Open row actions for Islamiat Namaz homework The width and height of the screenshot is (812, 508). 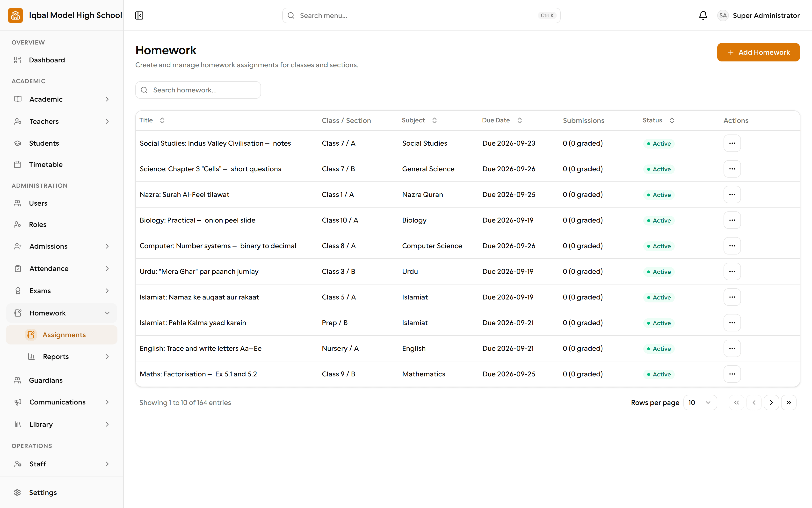click(x=732, y=297)
